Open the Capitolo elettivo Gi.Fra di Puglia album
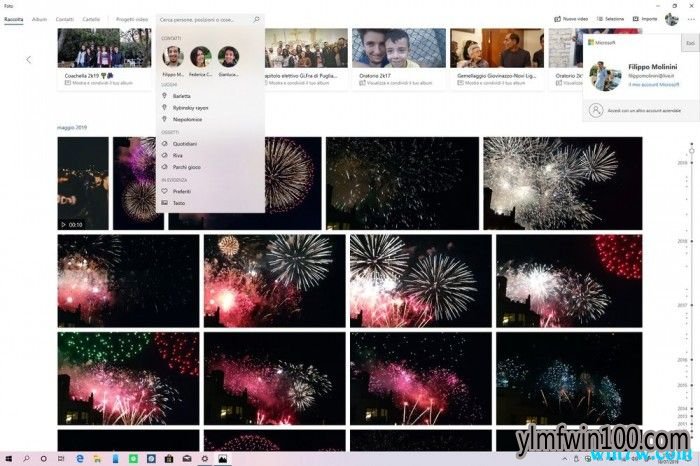This screenshot has width=700, height=466. tap(306, 58)
